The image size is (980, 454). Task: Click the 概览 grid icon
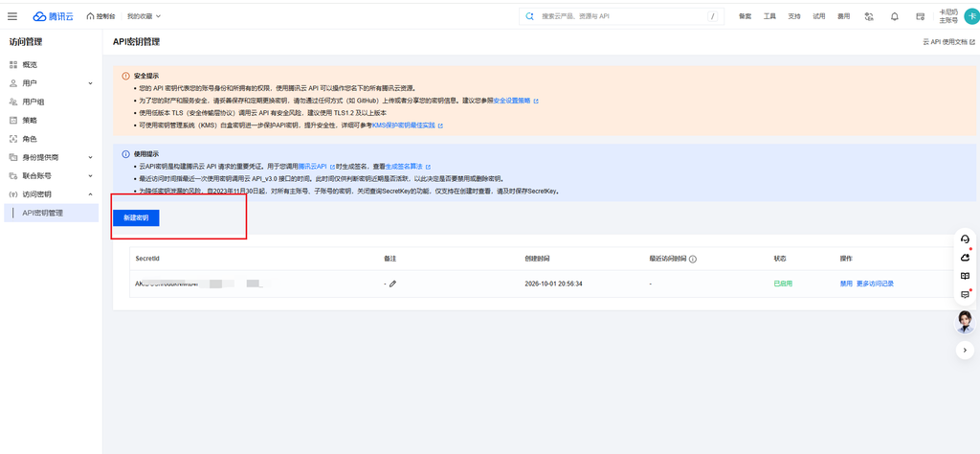pos(13,64)
